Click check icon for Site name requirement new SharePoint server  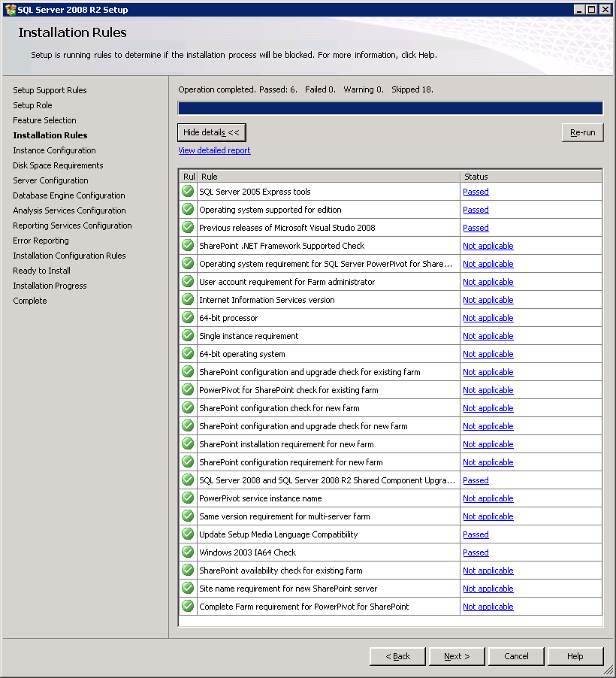click(x=188, y=589)
